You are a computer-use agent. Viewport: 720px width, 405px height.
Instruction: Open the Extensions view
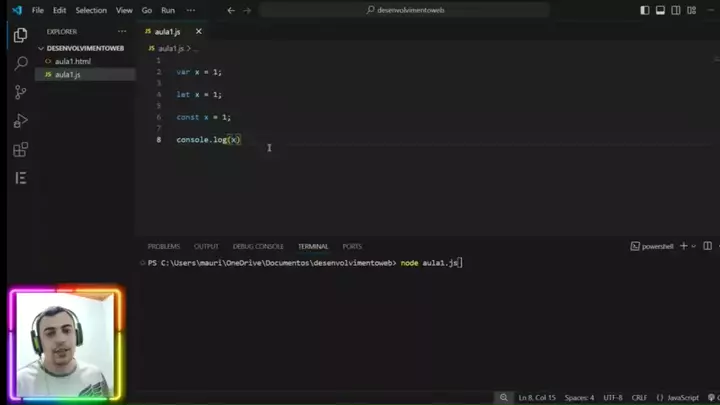pos(20,150)
